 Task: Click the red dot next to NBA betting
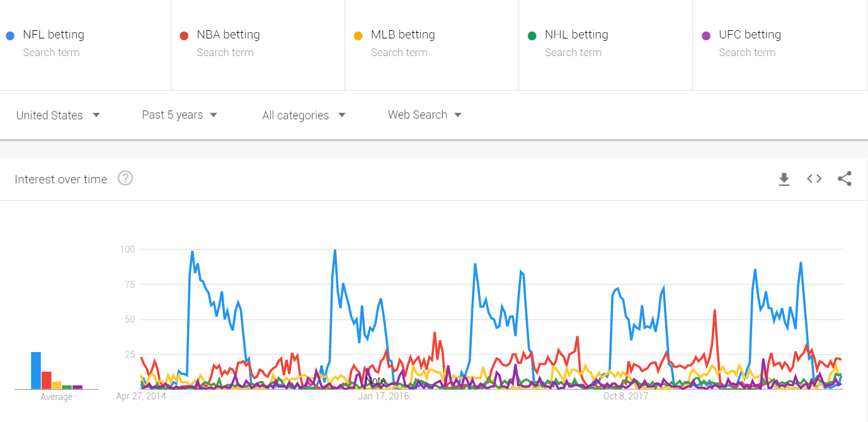(x=184, y=36)
